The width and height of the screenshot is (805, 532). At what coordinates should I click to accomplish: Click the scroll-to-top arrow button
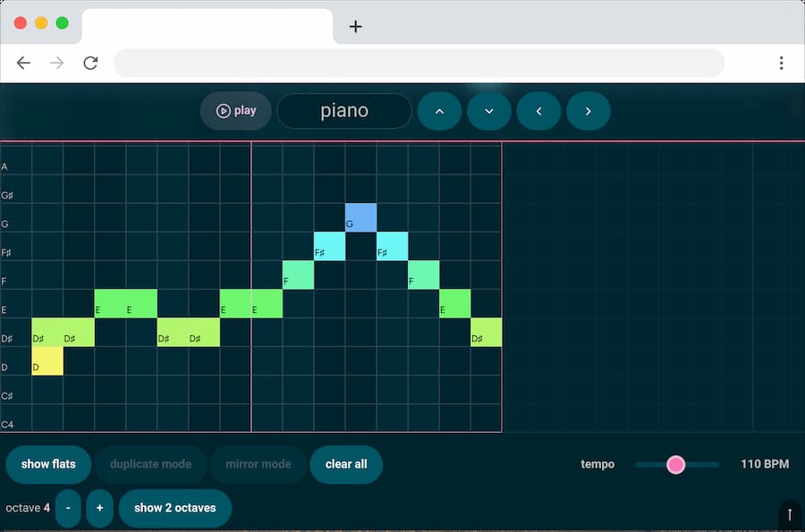pos(790,514)
